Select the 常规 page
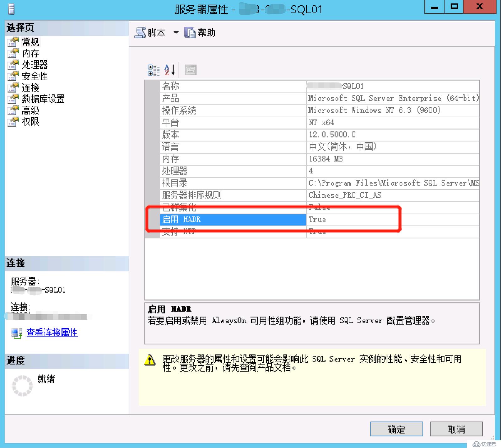The height and width of the screenshot is (448, 501). click(30, 42)
